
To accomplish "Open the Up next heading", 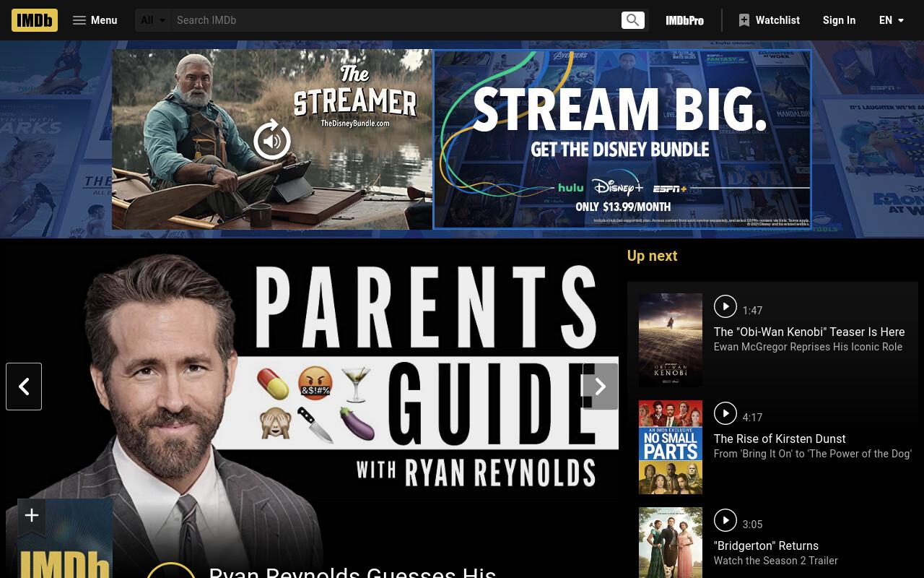I will click(x=652, y=256).
